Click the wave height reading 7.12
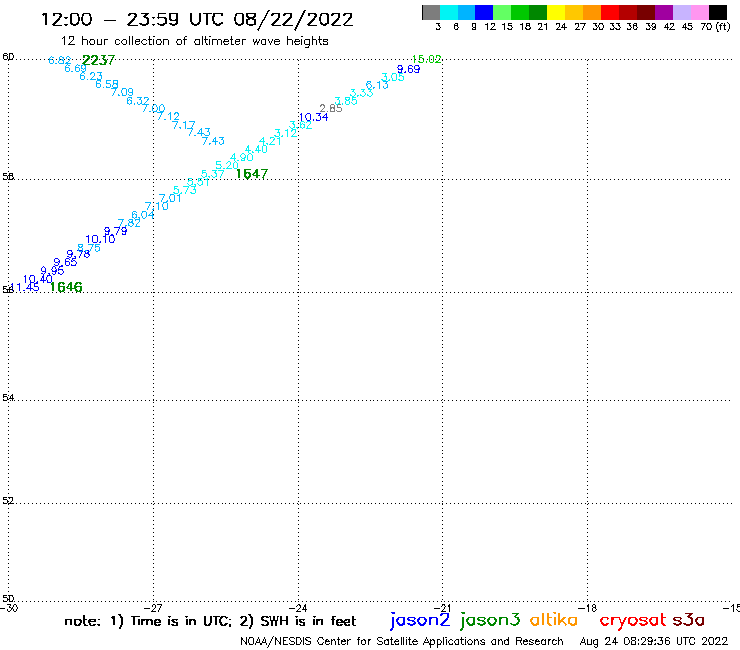 168,116
